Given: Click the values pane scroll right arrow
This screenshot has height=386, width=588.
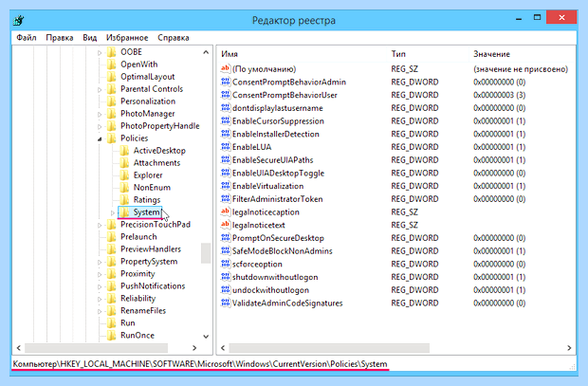Looking at the screenshot, I should click(x=569, y=348).
